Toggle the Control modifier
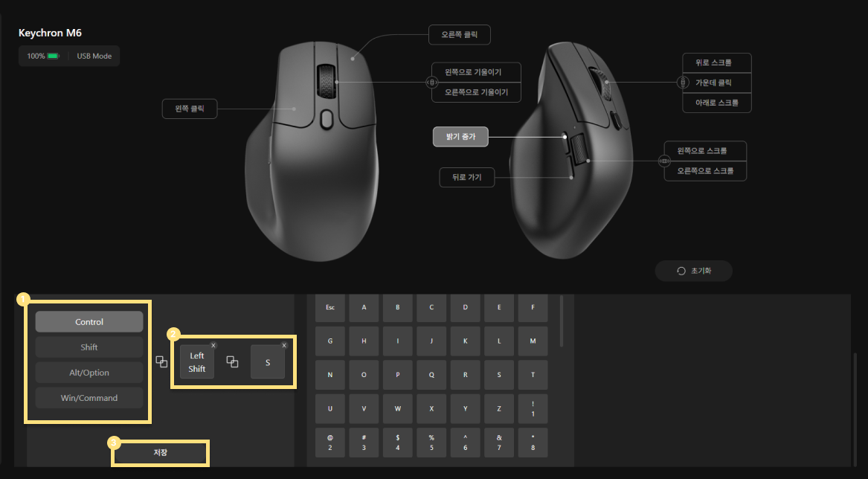The width and height of the screenshot is (868, 479). pos(89,322)
